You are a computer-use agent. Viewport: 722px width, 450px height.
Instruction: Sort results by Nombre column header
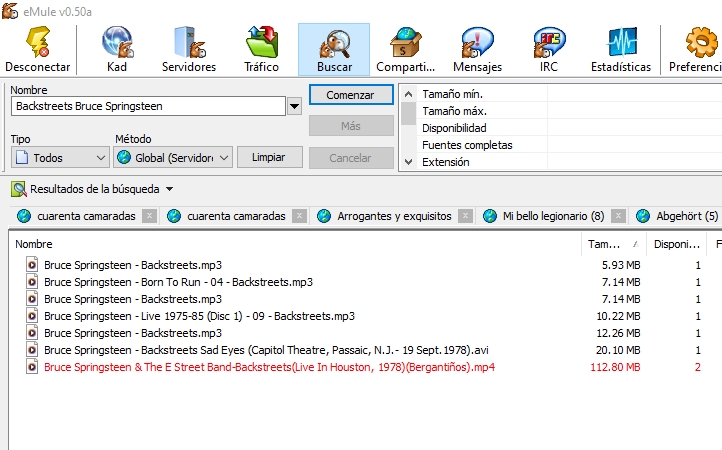tap(295, 244)
